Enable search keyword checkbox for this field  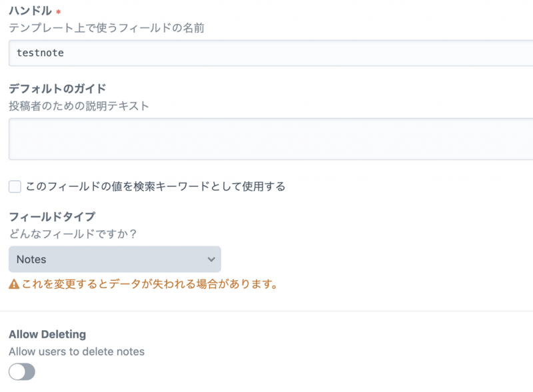14,186
